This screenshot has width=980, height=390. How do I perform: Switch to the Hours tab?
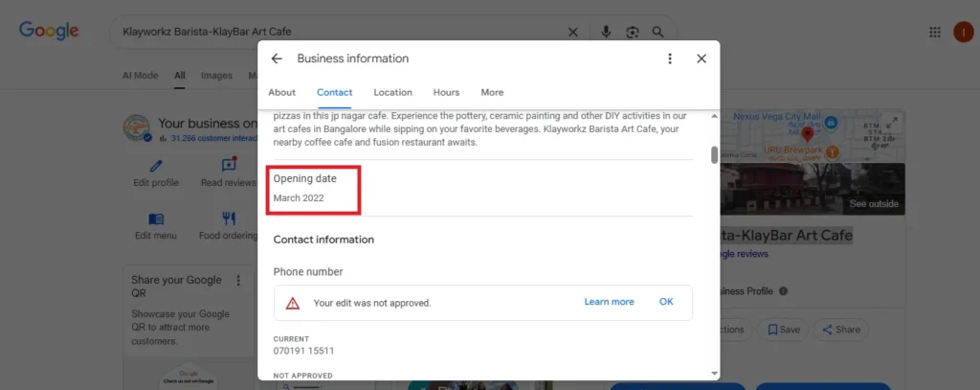(446, 92)
